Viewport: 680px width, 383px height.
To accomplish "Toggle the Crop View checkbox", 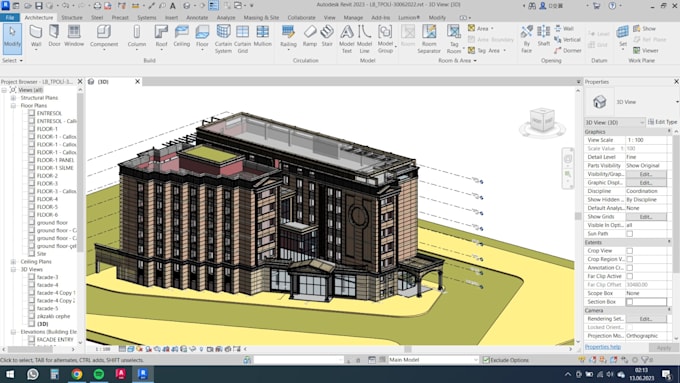I will tap(629, 251).
